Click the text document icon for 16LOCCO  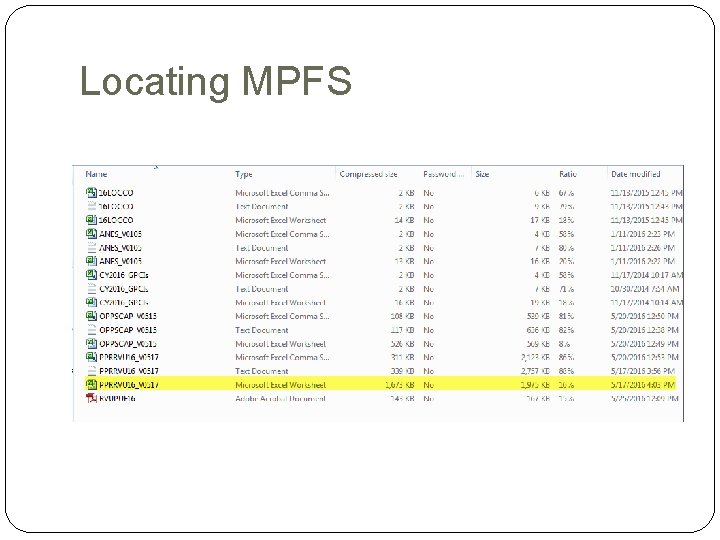point(91,207)
